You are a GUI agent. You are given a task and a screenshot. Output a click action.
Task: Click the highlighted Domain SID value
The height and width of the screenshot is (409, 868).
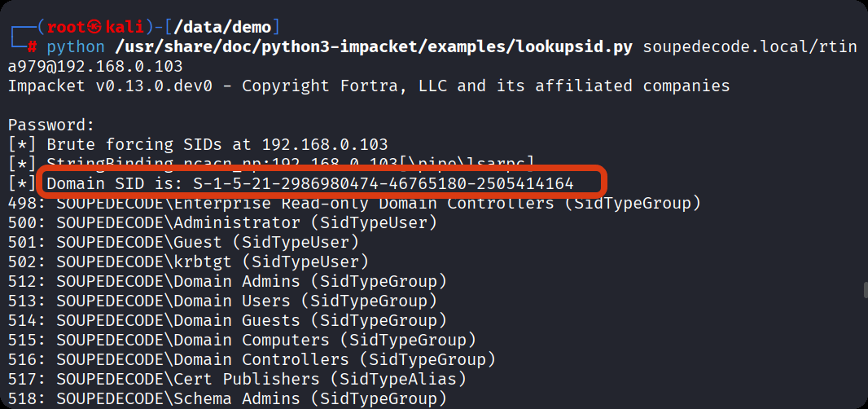[383, 183]
